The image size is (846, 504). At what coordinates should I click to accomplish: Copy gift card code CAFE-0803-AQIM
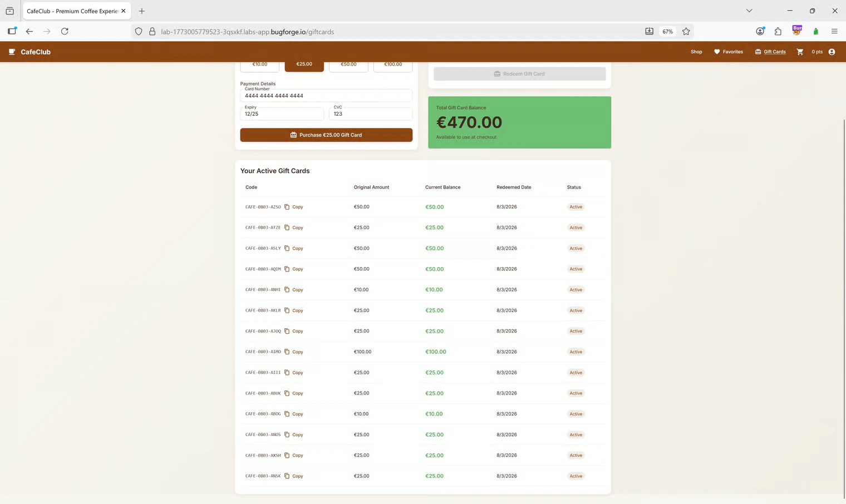294,269
